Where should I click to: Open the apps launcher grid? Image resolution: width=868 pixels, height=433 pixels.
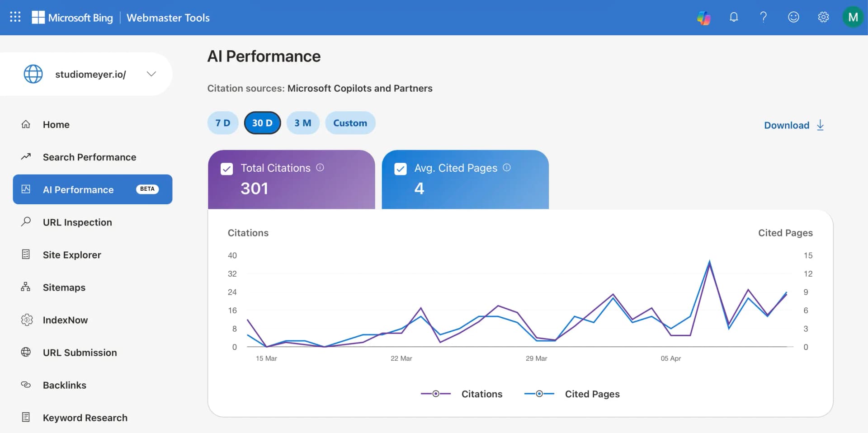[x=15, y=17]
